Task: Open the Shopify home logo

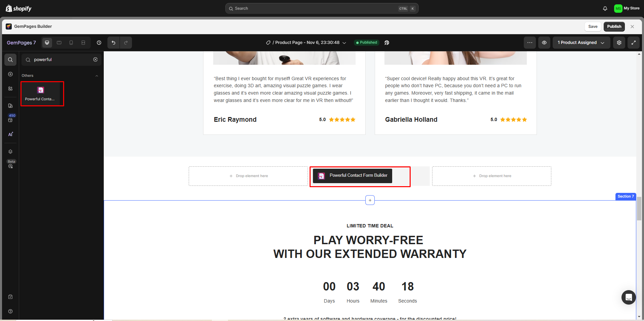Action: coord(18,8)
